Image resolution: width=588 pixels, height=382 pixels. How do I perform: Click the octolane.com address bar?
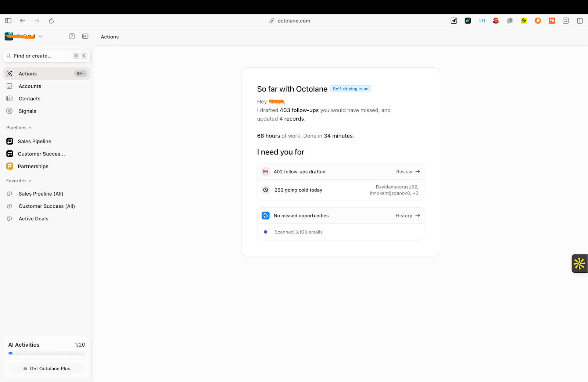290,21
